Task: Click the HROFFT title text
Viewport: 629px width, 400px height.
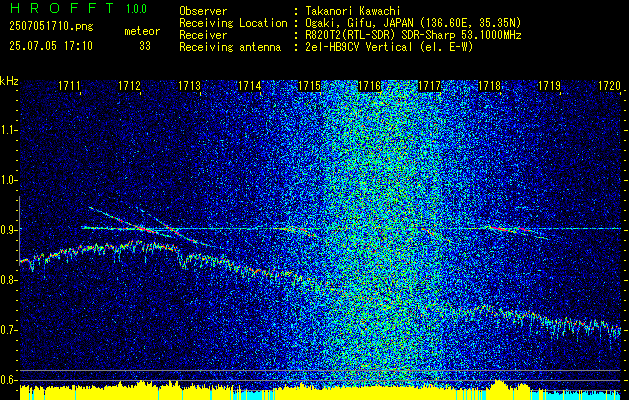Action: pyautogui.click(x=62, y=8)
